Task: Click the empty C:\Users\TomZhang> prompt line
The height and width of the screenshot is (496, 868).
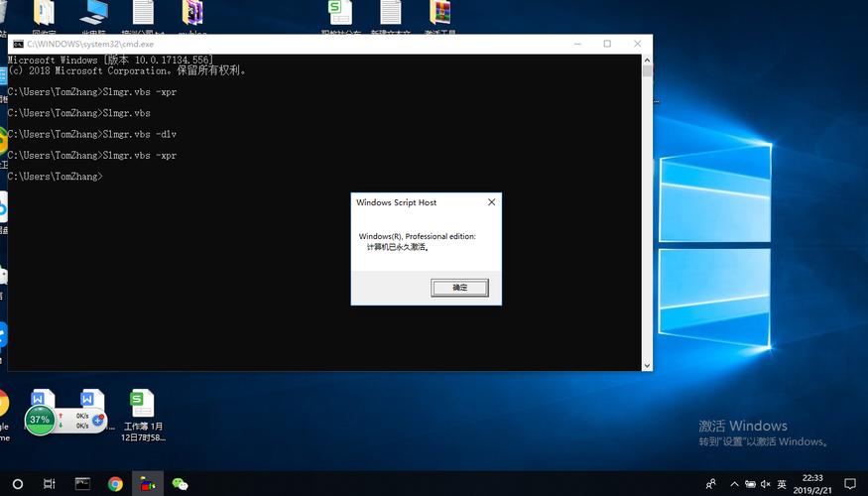Action: 56,176
